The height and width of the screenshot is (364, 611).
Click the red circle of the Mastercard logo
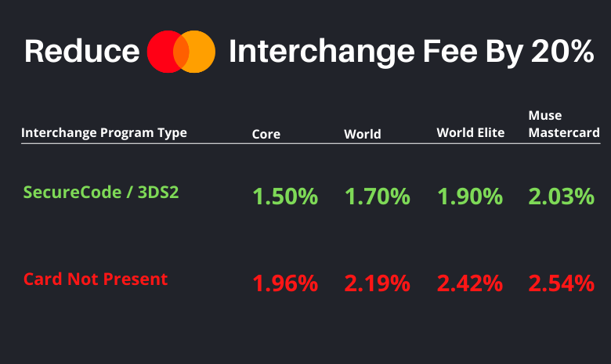(x=161, y=52)
